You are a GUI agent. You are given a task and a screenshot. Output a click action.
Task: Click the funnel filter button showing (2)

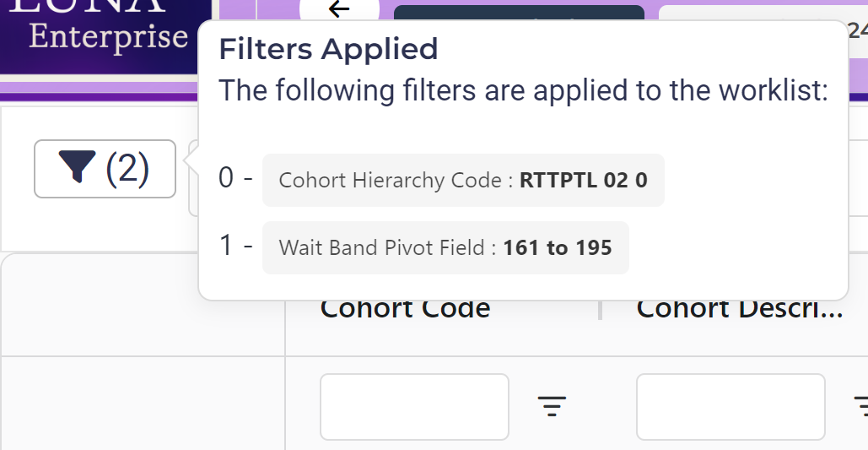pos(105,169)
